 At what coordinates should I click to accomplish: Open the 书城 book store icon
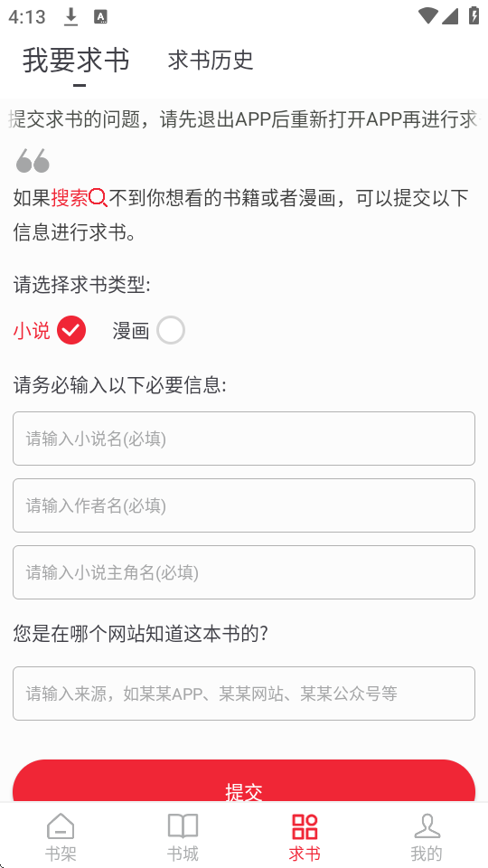pyautogui.click(x=183, y=826)
